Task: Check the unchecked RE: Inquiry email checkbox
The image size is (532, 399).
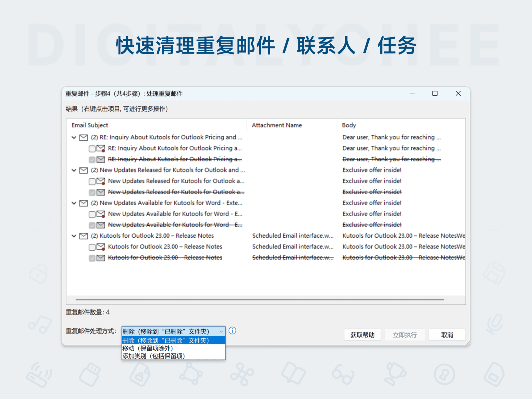Action: point(92,149)
